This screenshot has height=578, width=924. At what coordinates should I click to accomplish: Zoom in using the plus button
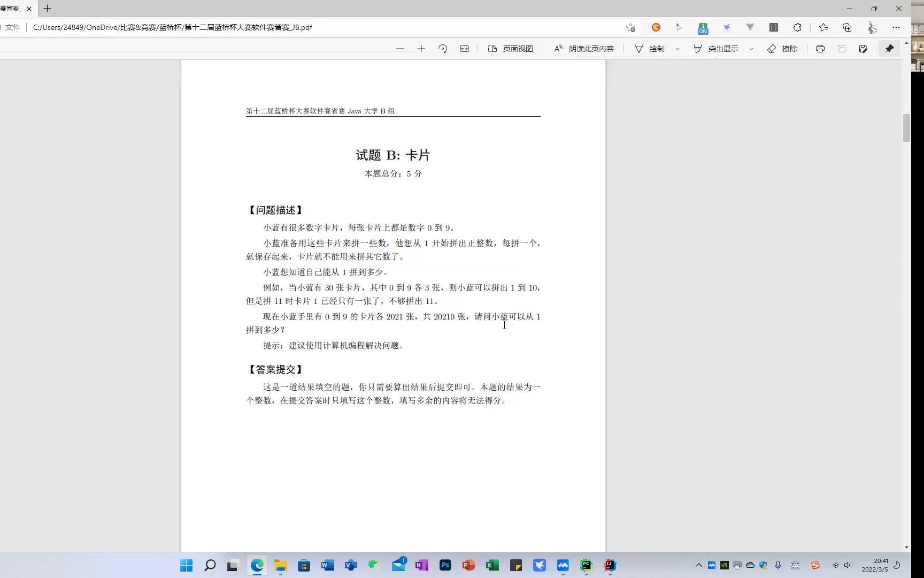click(x=421, y=49)
